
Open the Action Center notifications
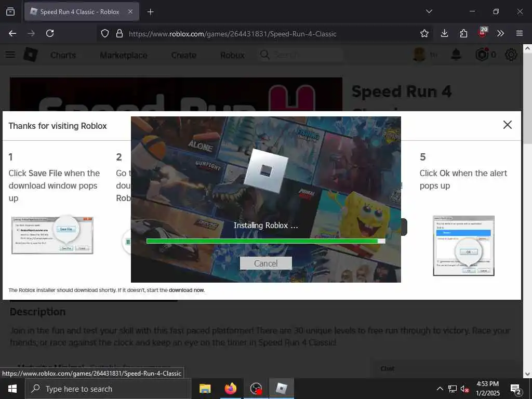click(x=516, y=389)
